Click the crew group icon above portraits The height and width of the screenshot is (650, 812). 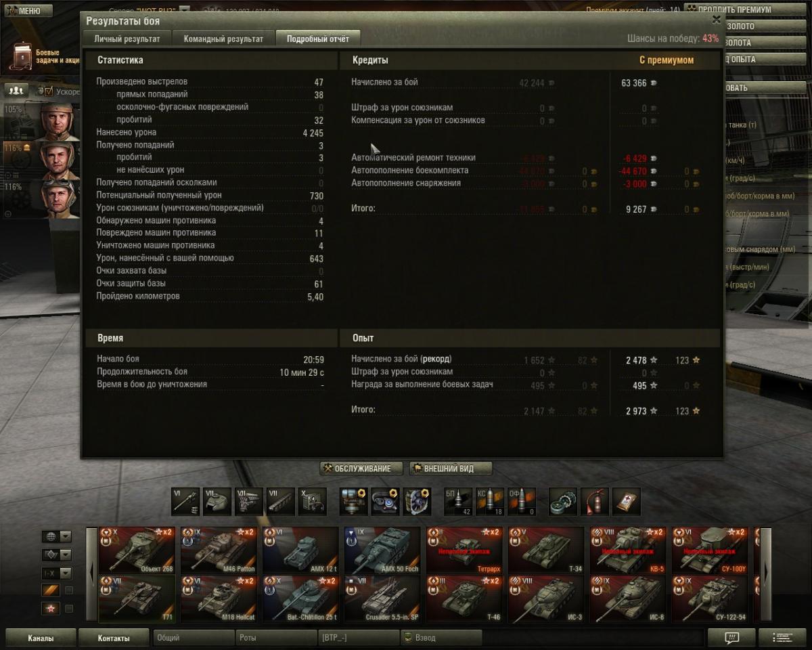coord(16,90)
